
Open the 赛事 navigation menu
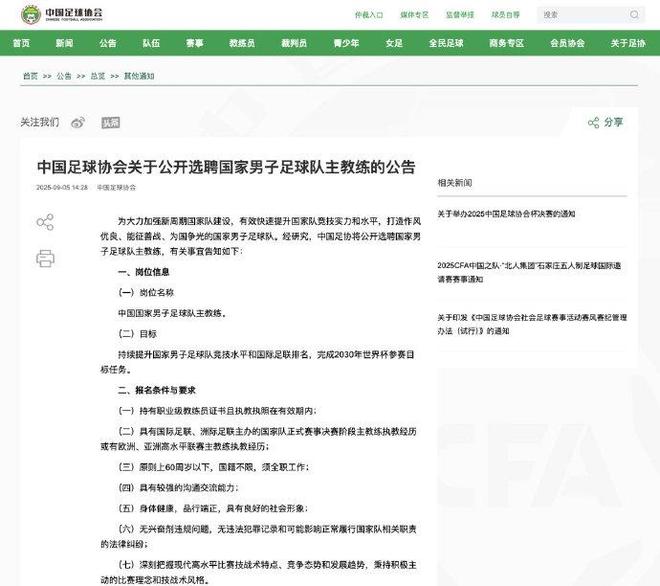click(194, 44)
